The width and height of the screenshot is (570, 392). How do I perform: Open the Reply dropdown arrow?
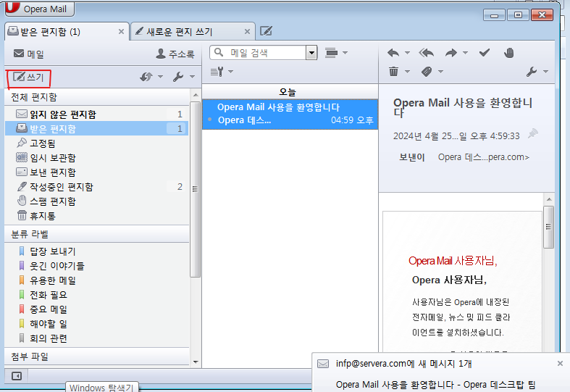pyautogui.click(x=407, y=53)
